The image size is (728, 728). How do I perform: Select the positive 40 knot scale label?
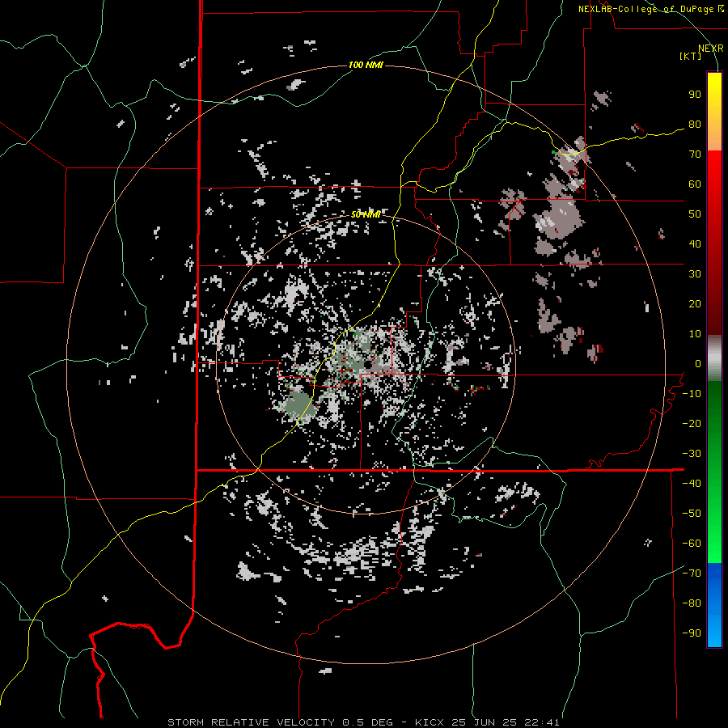695,244
